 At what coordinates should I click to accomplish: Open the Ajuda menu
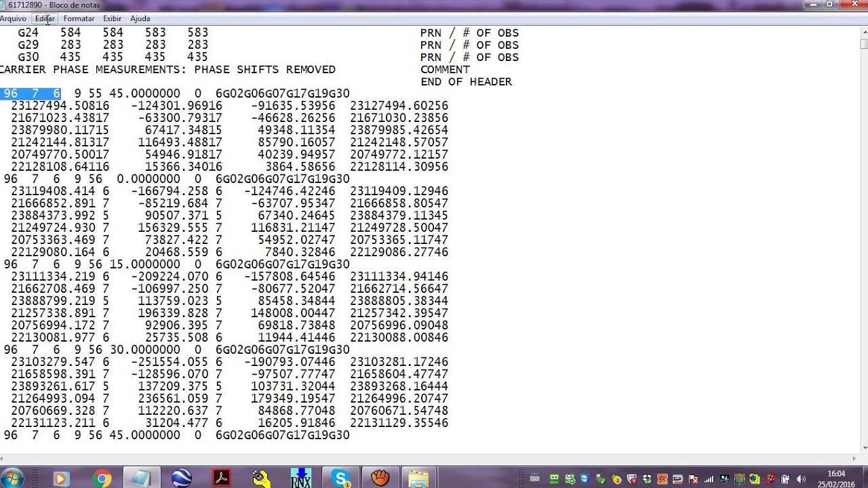coord(140,18)
